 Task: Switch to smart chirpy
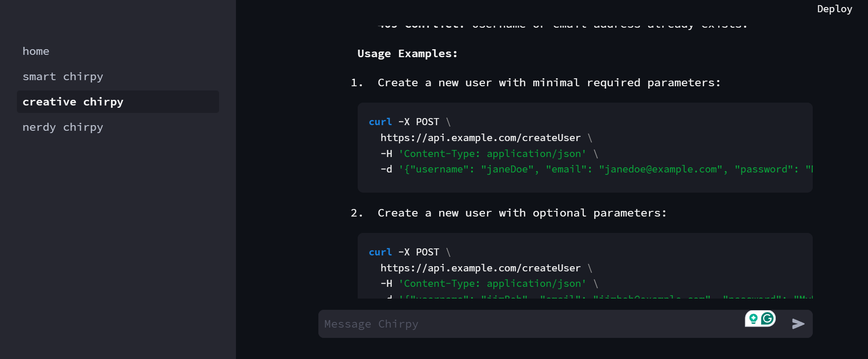pos(63,76)
